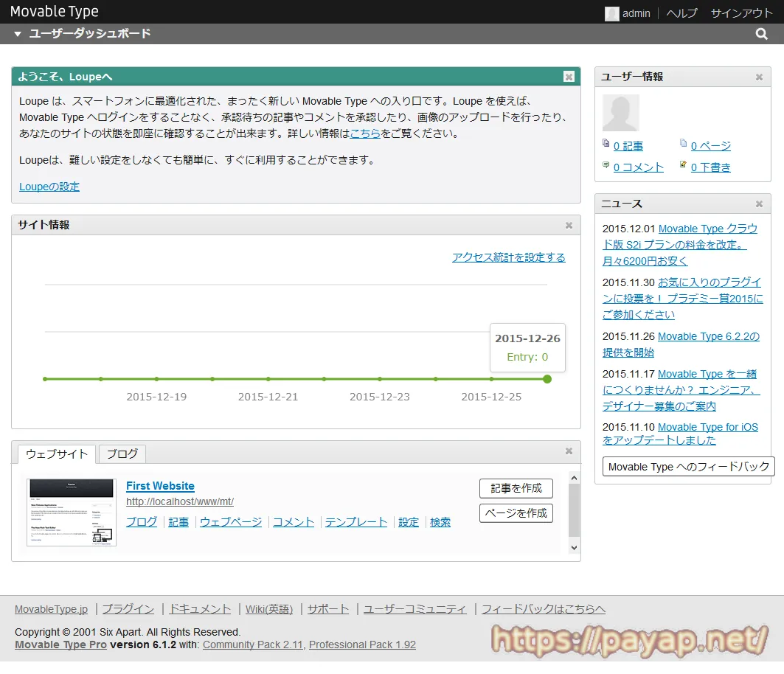Screen dimensions: 784x674
Task: Click the admin user avatar icon
Action: click(x=611, y=13)
